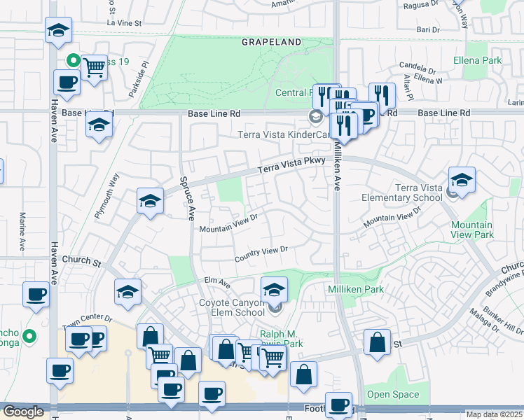Image resolution: width=524 pixels, height=420 pixels.
Task: Click the shopping cart marker below Ralph M. Lewis Park
Action: [273, 358]
